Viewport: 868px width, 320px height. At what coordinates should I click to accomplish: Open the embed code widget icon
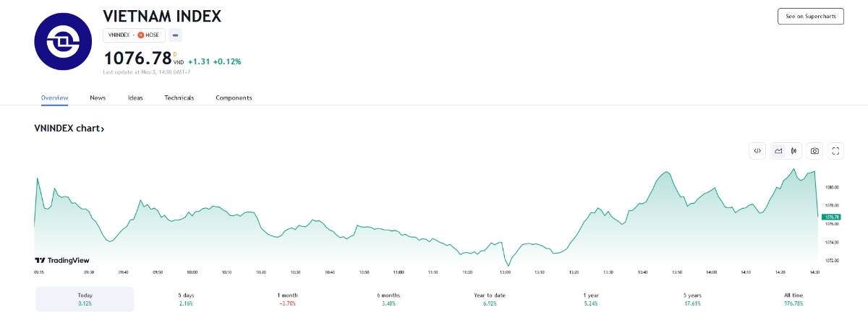pyautogui.click(x=757, y=151)
